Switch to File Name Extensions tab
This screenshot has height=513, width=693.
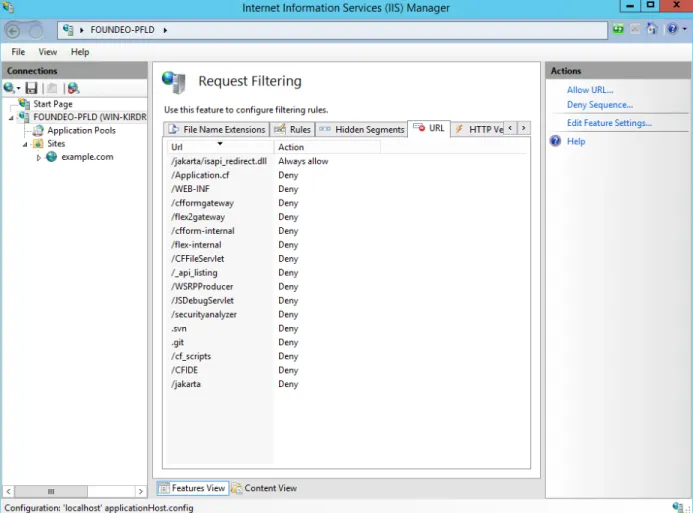(217, 129)
